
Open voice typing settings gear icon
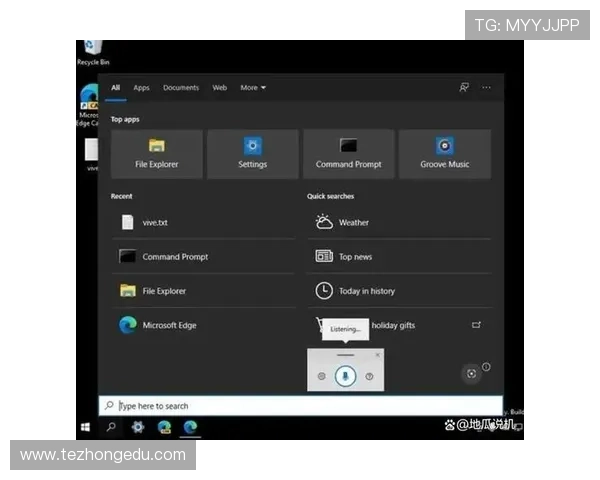point(321,376)
